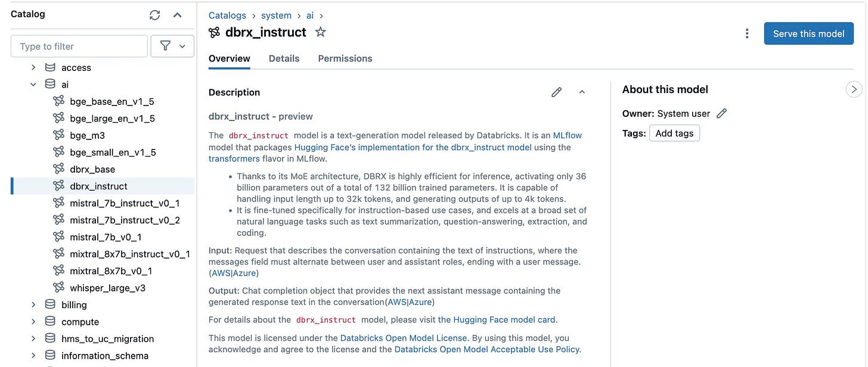Screen dimensions: 868x367
Task: Collapse the Catalog panel with the up chevron
Action: (177, 15)
